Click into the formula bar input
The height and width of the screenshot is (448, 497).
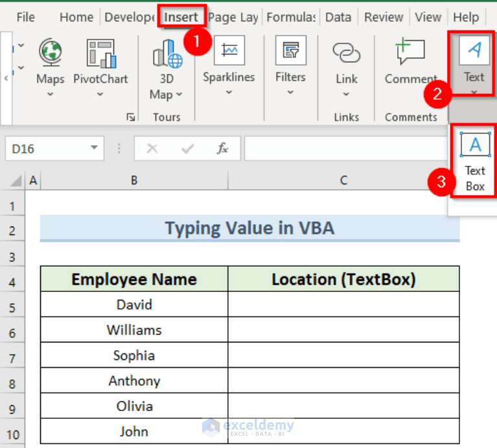(345, 148)
